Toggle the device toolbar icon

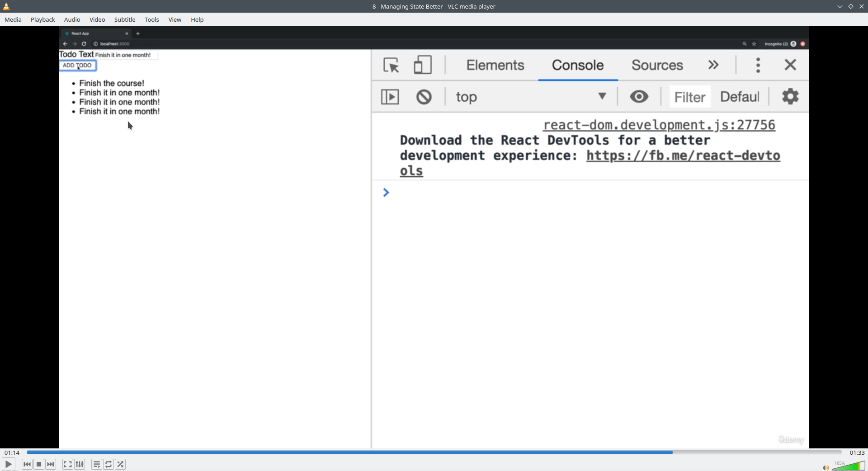click(x=423, y=65)
